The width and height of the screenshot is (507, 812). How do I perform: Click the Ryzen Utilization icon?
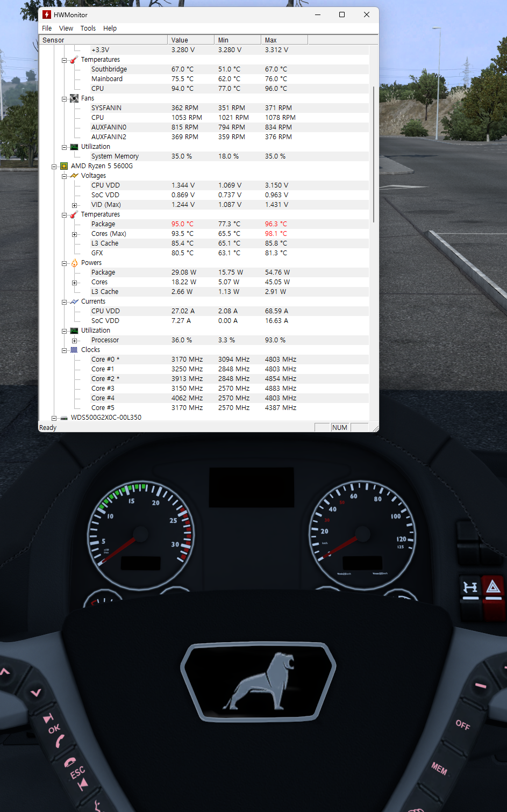74,330
